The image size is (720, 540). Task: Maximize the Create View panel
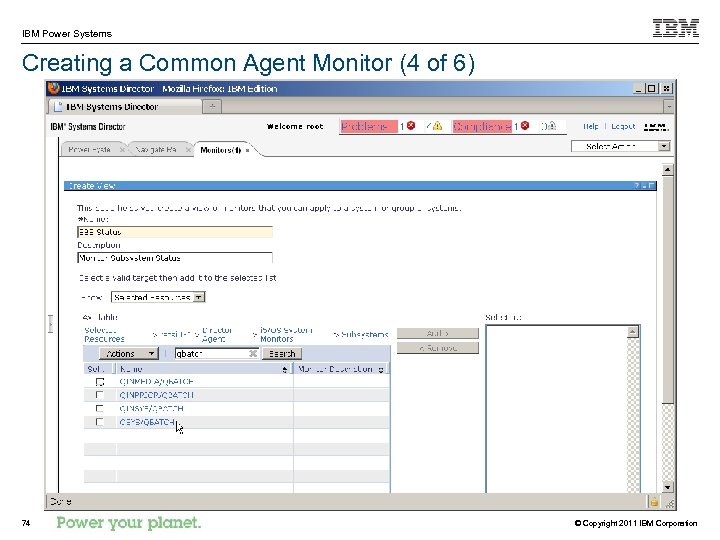click(651, 186)
